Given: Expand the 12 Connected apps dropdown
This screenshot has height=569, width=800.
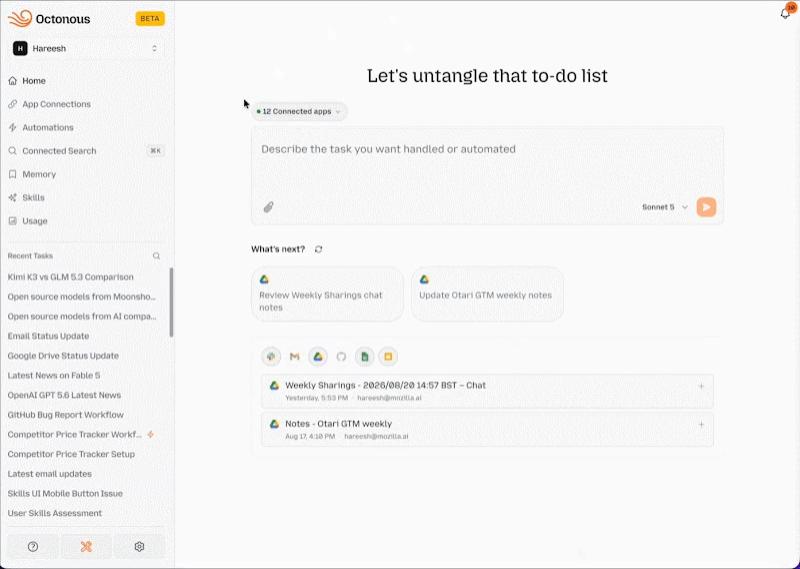Looking at the screenshot, I should (299, 111).
